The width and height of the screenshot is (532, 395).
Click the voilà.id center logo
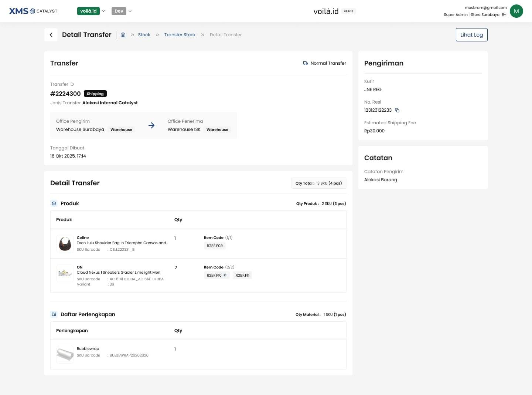point(326,11)
